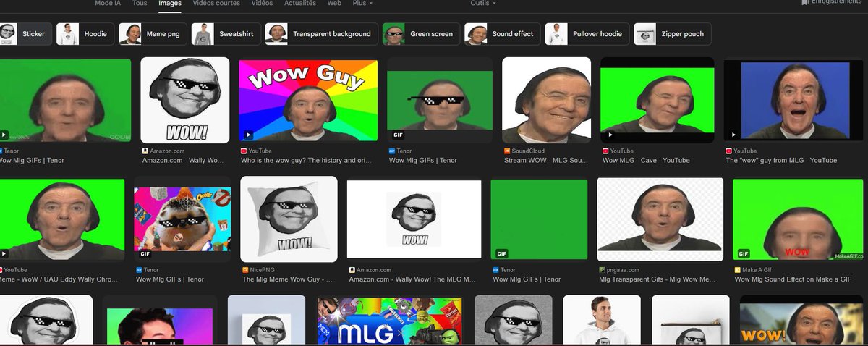Click the Make A Gif favicon

click(737, 270)
